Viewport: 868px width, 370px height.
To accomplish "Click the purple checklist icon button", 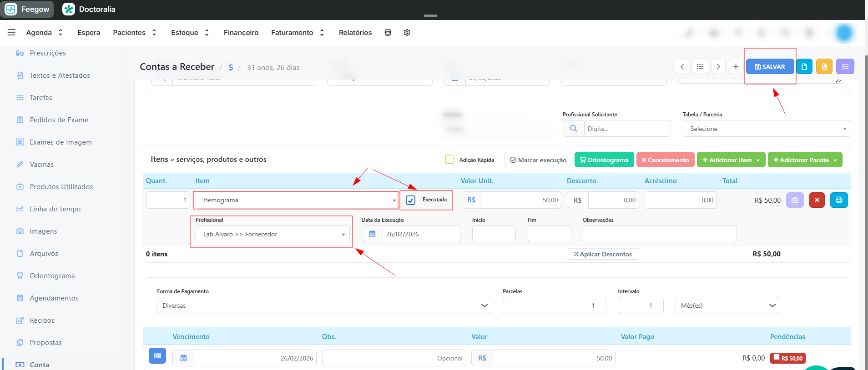I will (x=845, y=67).
